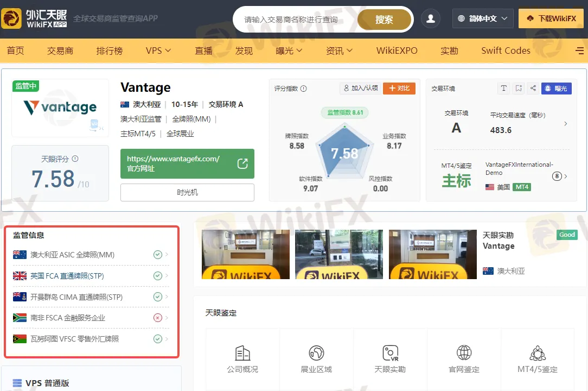
Task: Go to 首页 in the navigation bar
Action: point(15,51)
